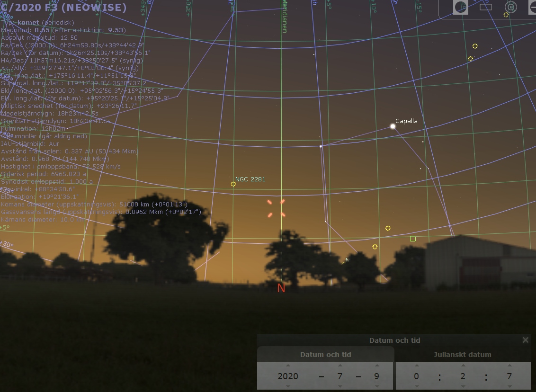Switch to the Julianskt datum tab

(x=462, y=355)
